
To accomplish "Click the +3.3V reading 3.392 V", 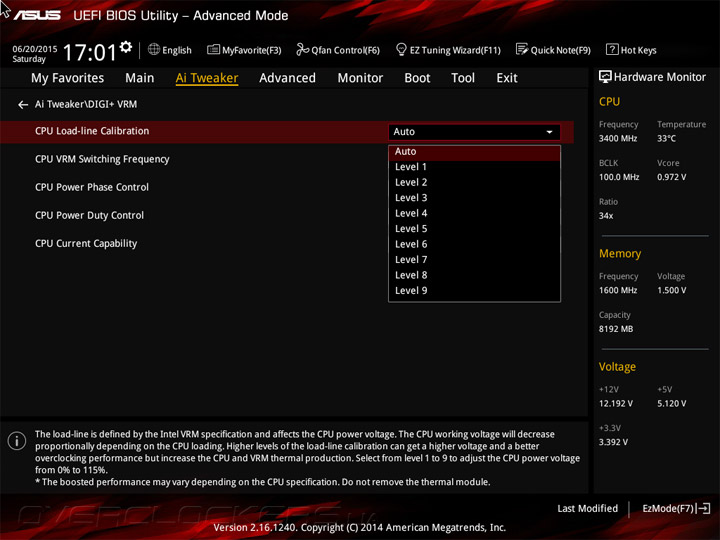I will (x=613, y=442).
